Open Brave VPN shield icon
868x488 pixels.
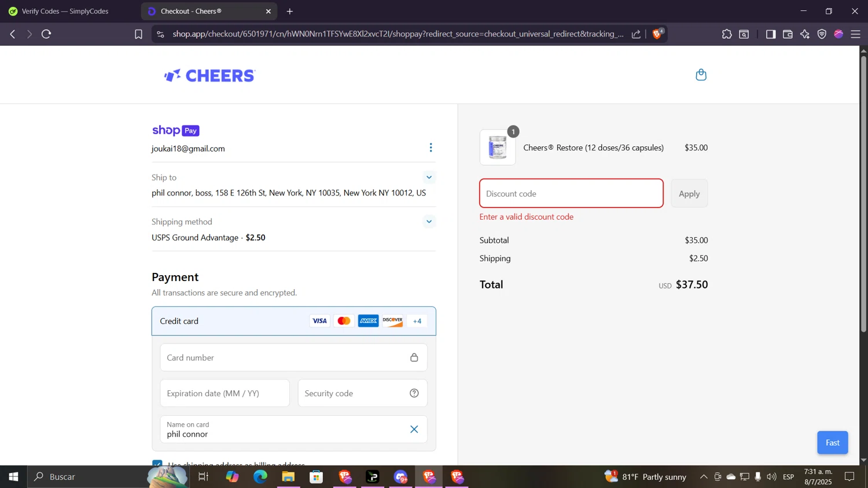click(822, 34)
